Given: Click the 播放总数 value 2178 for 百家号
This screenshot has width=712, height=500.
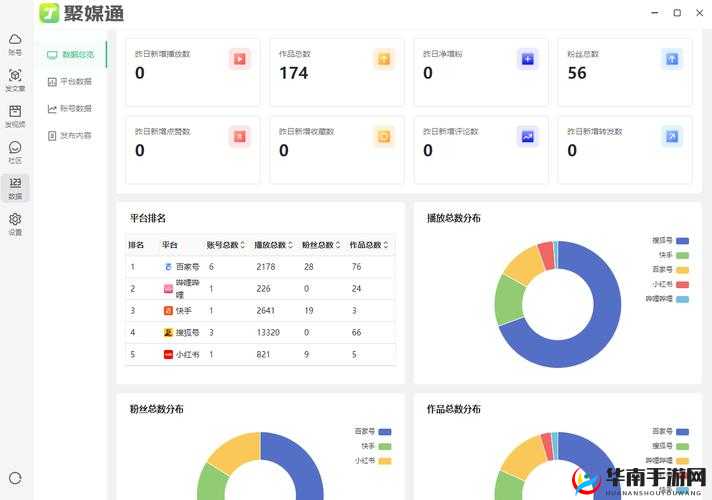Looking at the screenshot, I should point(266,267).
